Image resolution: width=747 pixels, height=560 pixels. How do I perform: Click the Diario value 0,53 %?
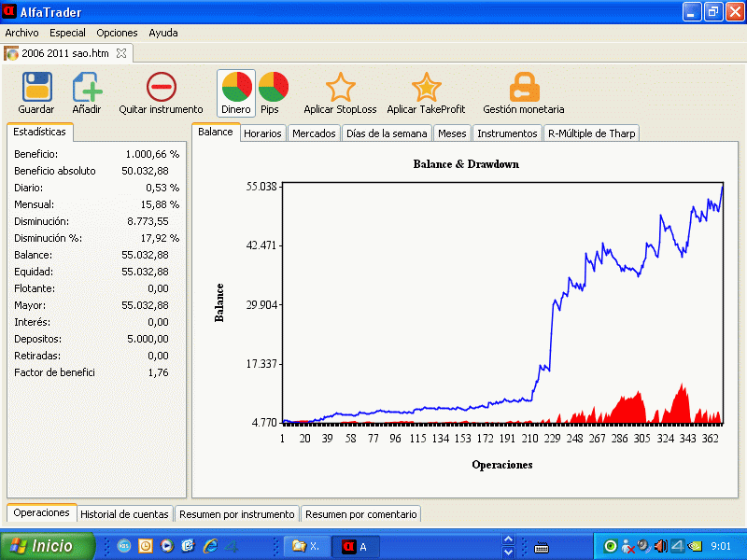click(162, 188)
